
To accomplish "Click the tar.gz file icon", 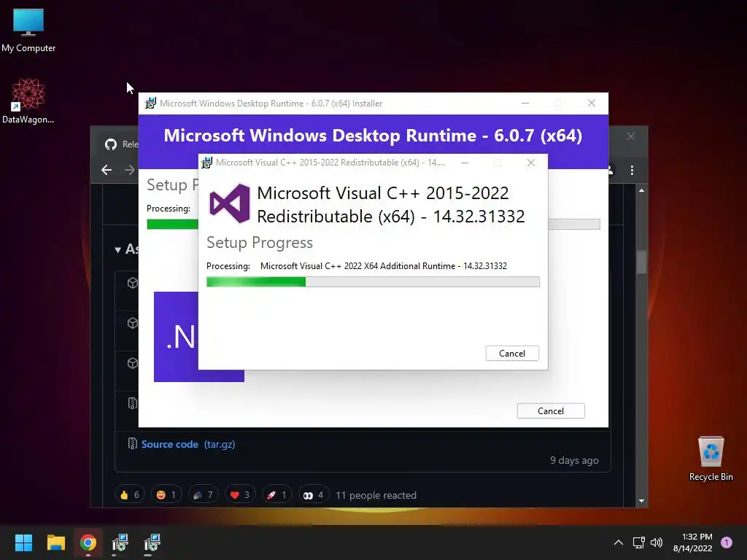I will point(133,444).
